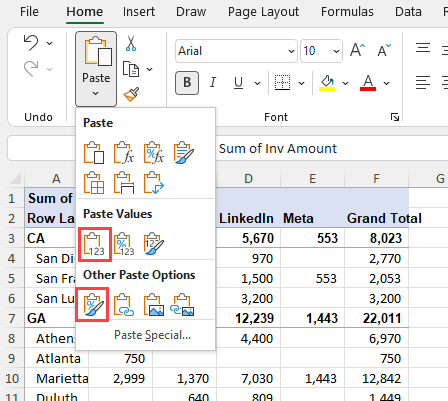Select column D header
The height and width of the screenshot is (401, 448).
point(248,179)
